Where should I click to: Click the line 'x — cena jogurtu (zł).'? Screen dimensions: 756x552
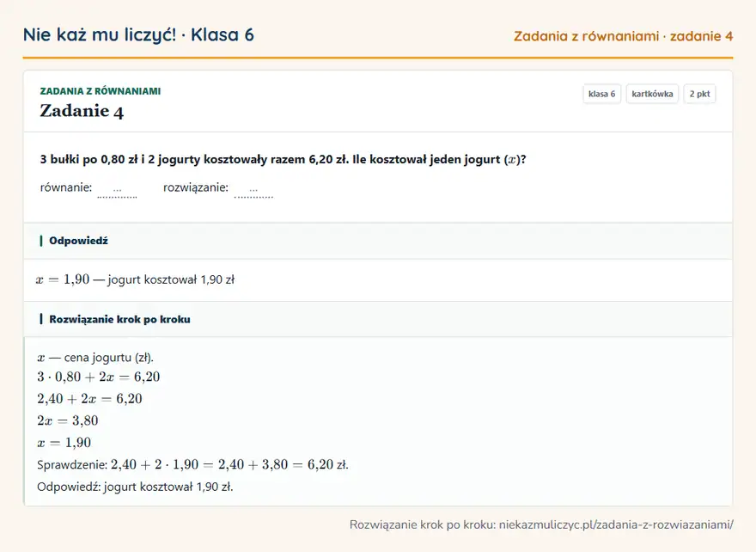tap(95, 358)
